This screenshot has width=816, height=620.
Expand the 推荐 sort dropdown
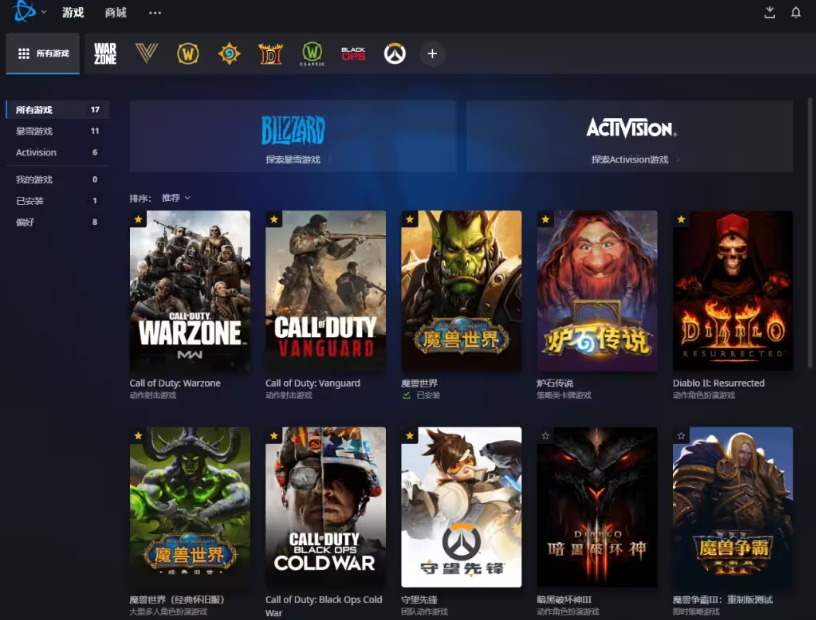176,198
